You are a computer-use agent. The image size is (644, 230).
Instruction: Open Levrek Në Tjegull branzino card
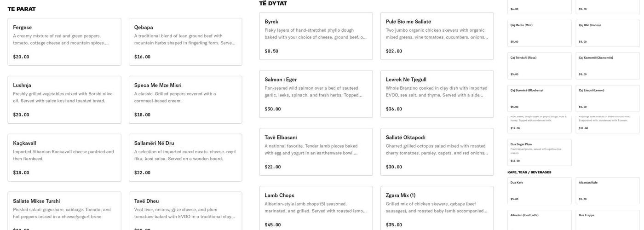point(437,94)
